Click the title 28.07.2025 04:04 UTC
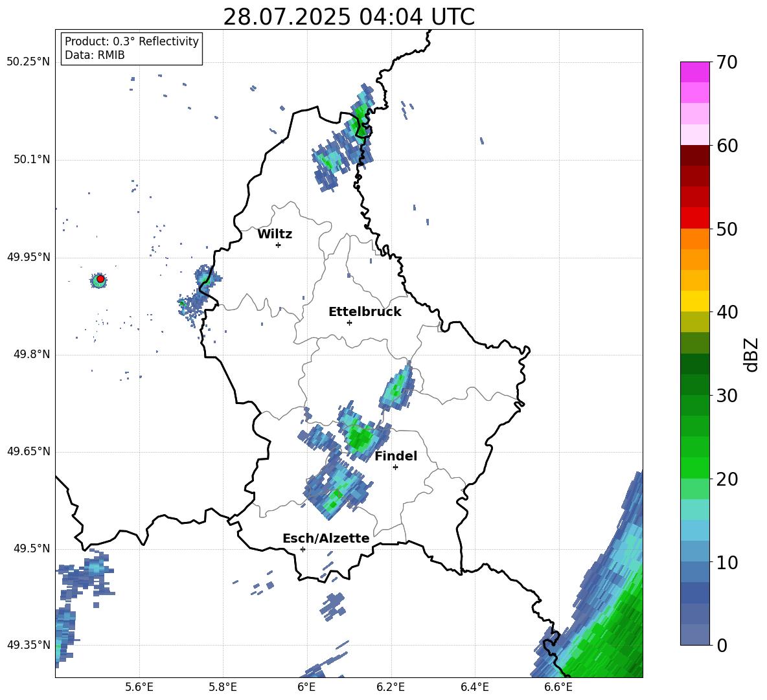This screenshot has width=767, height=700. point(349,17)
